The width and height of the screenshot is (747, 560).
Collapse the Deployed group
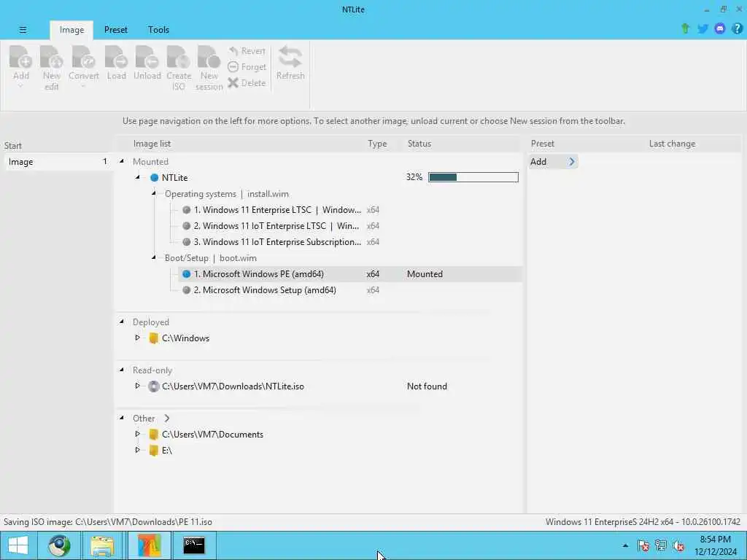point(122,322)
